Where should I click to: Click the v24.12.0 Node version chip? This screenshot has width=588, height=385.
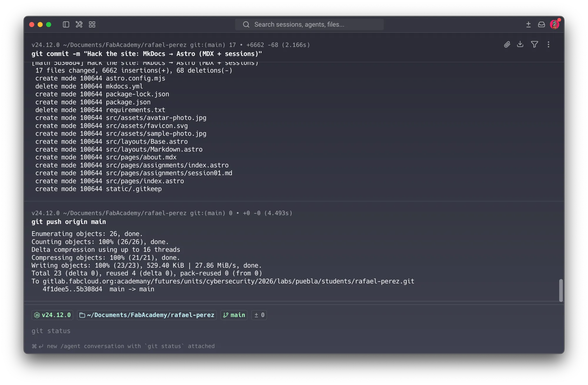click(x=53, y=315)
